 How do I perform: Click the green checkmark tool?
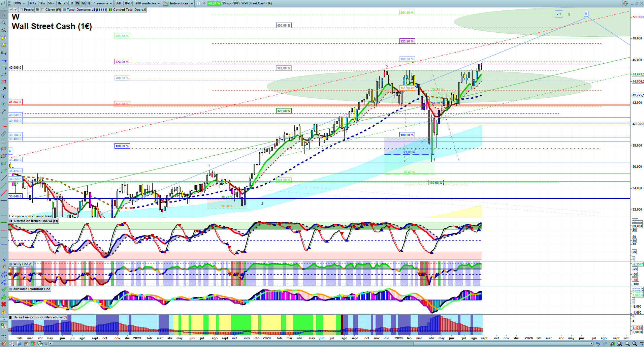(4, 289)
